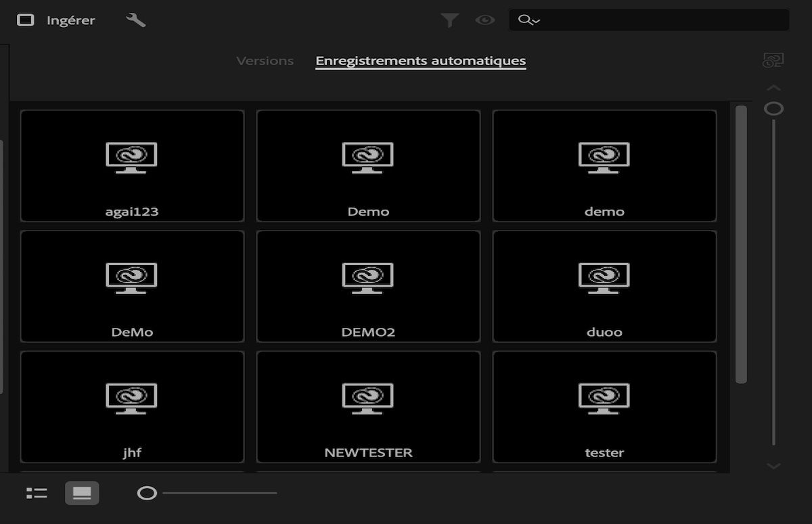Image resolution: width=812 pixels, height=524 pixels.
Task: Click the cloud monitor icon of tester
Action: pos(604,398)
